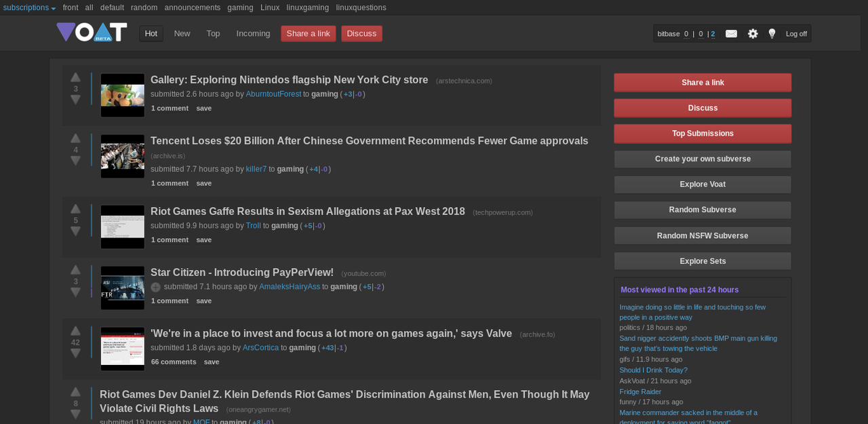
Task: Open the Incoming tab
Action: (x=253, y=33)
